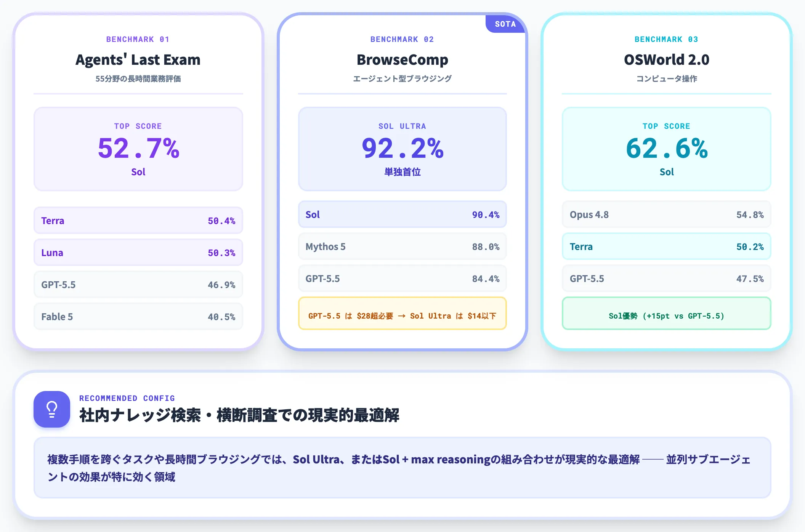This screenshot has height=532, width=805.
Task: Select the OSWorld 2.0 card title
Action: [667, 60]
